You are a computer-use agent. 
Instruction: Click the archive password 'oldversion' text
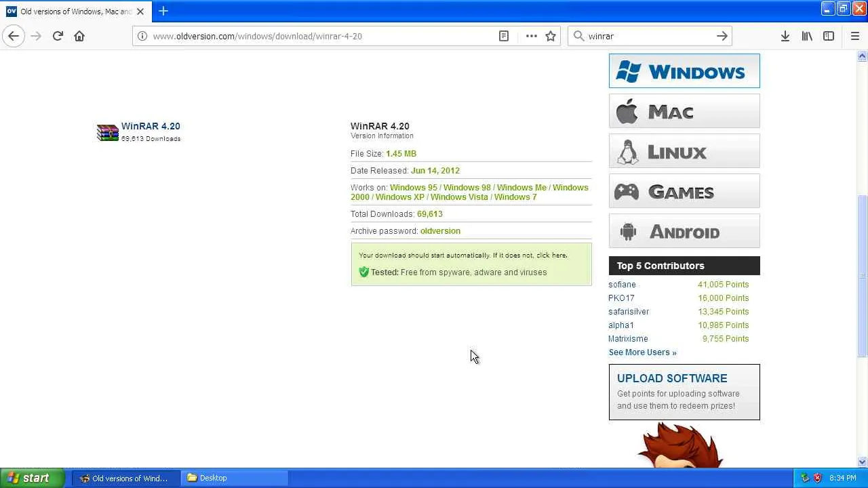(440, 231)
